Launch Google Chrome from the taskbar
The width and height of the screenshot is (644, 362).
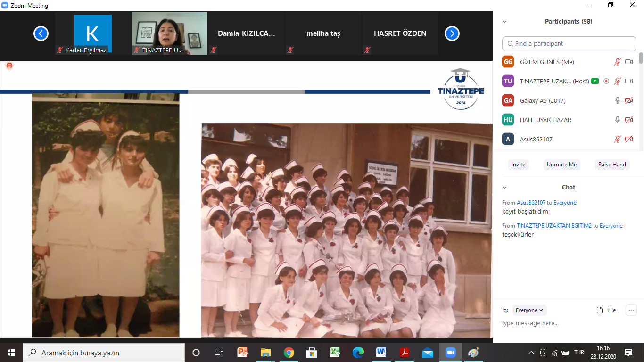point(289,353)
